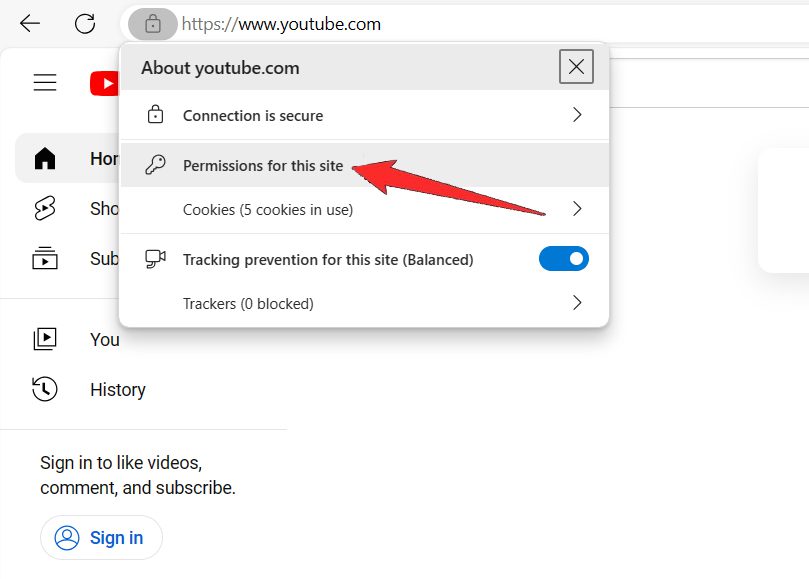Close the About youtube.com popup
This screenshot has width=809, height=579.
coord(576,67)
